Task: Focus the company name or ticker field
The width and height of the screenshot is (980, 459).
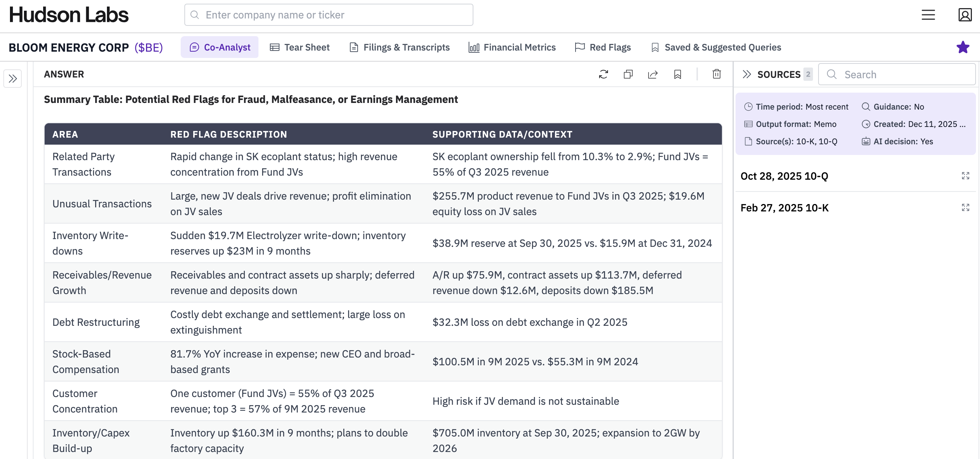Action: click(x=329, y=15)
